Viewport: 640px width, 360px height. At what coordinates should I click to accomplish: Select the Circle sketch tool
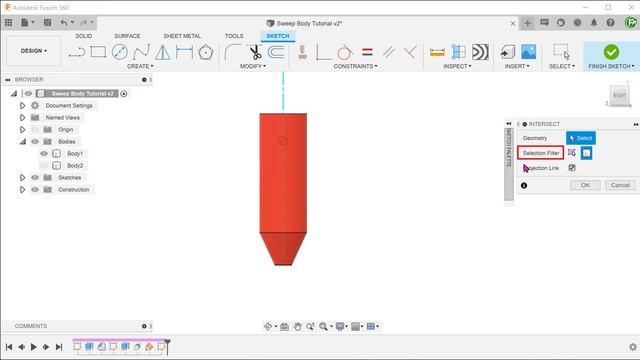click(120, 52)
